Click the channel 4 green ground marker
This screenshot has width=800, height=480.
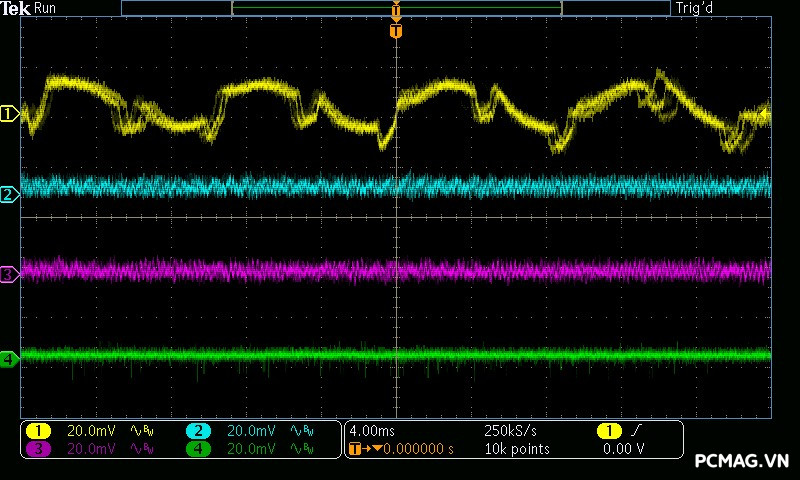(x=9, y=358)
